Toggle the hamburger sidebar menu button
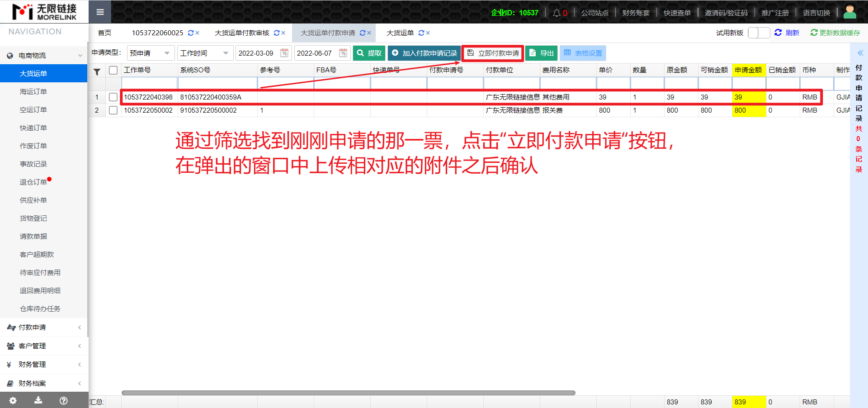868x408 pixels. point(100,12)
